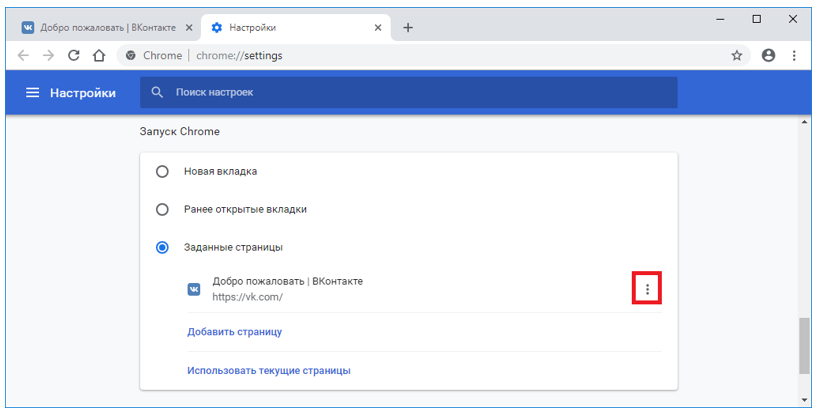Image resolution: width=820 pixels, height=412 pixels.
Task: Go back using the browser back arrow
Action: click(x=23, y=55)
